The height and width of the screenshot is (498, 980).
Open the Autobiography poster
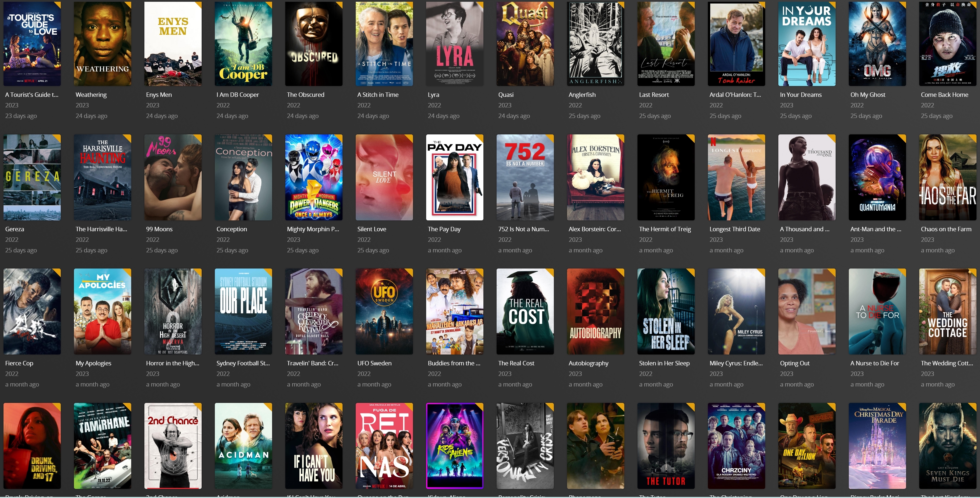[x=596, y=312]
